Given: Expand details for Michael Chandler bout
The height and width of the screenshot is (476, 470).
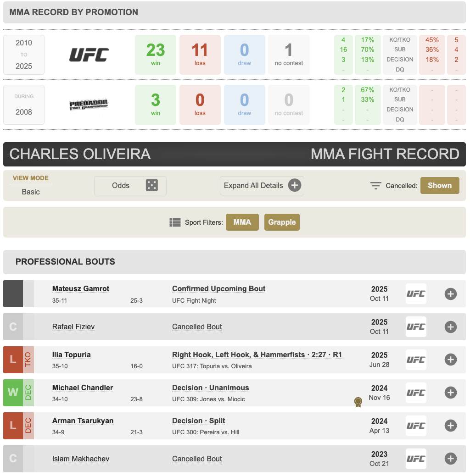Looking at the screenshot, I should click(x=451, y=393).
